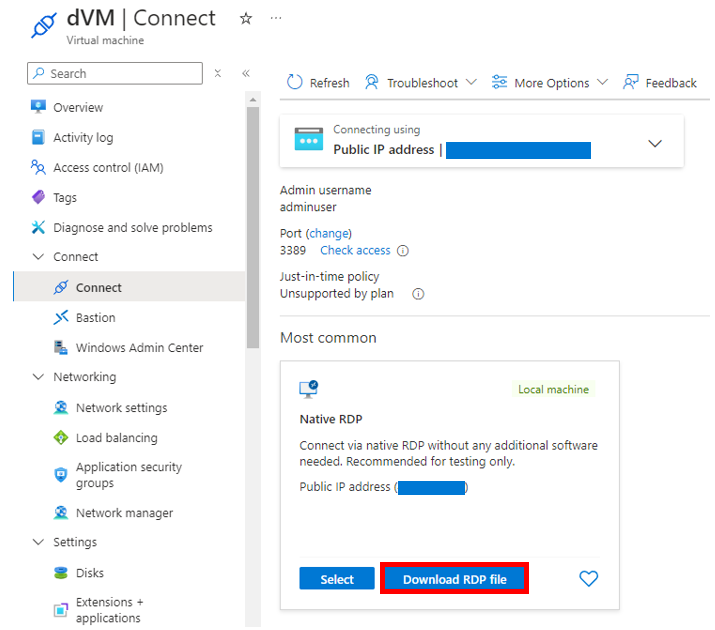The width and height of the screenshot is (715, 630).
Task: Click the port number 3389
Action: click(x=293, y=250)
